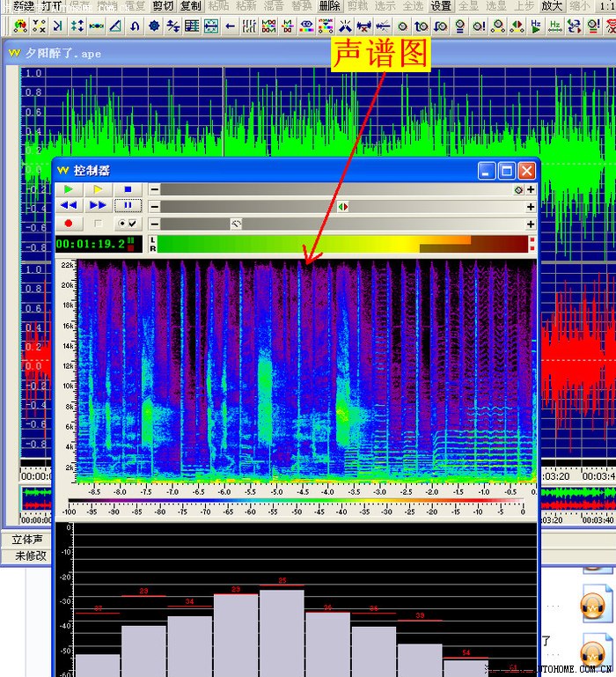Click the eye icon in effects toolbar
The height and width of the screenshot is (677, 616).
(x=306, y=26)
